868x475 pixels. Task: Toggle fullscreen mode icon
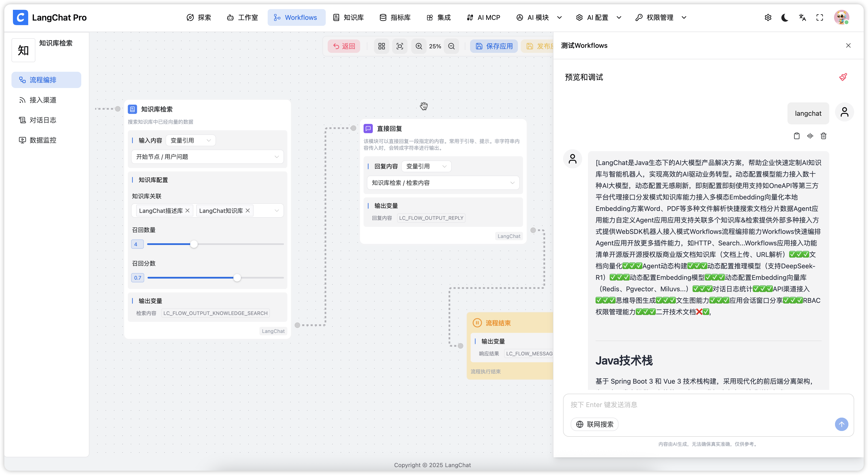[x=820, y=17]
